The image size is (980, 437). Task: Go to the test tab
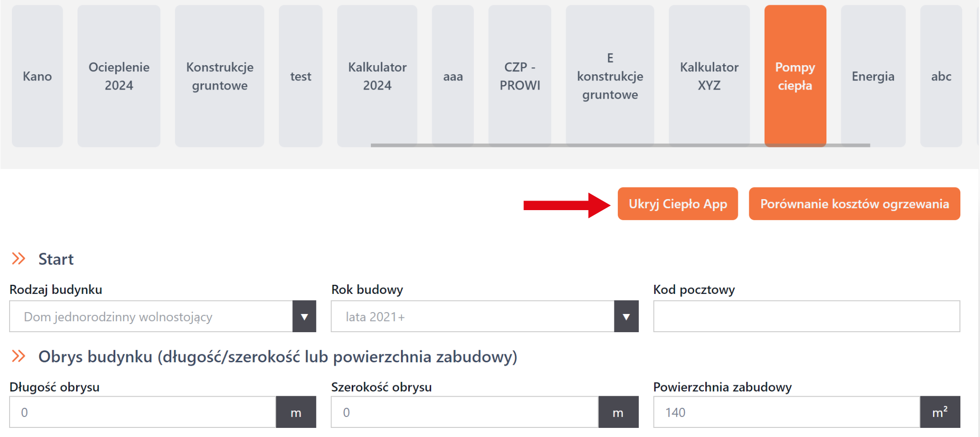[301, 76]
